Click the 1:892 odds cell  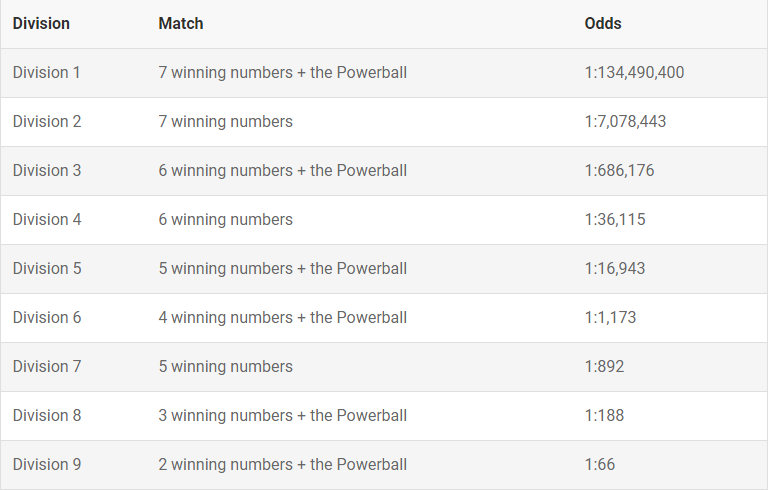604,366
